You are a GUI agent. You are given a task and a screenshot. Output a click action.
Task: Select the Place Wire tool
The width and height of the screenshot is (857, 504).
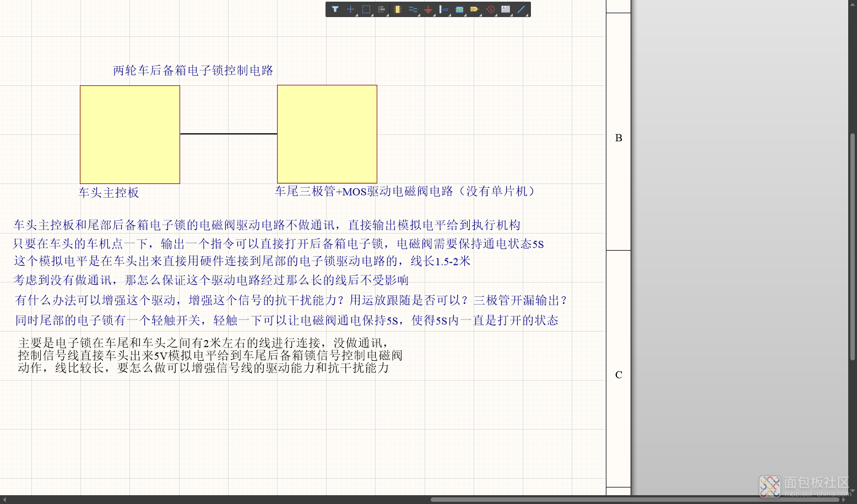tap(413, 9)
